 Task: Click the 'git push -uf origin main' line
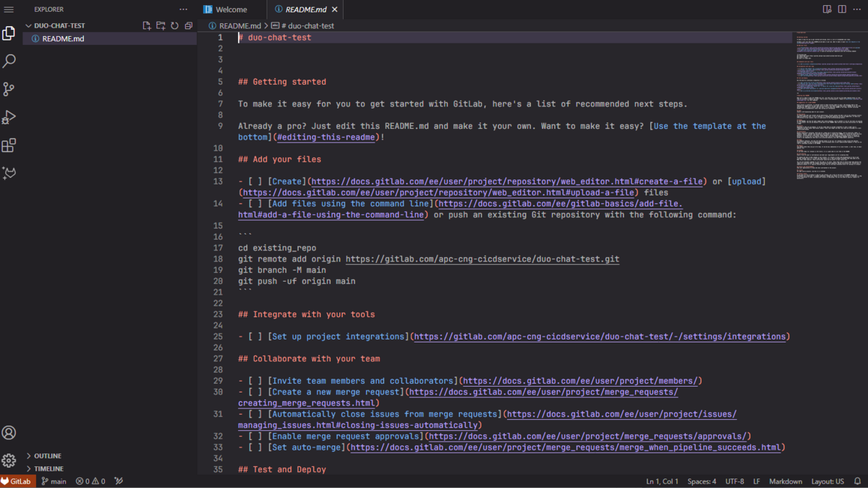click(297, 282)
